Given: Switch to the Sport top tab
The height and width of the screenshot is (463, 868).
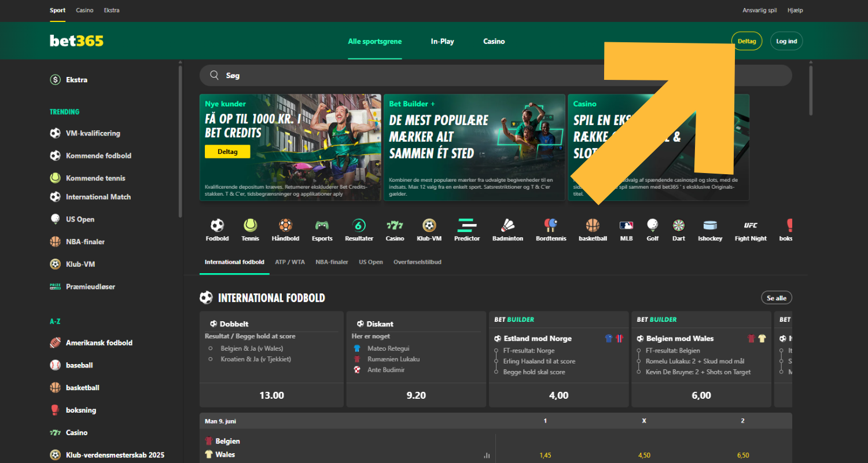Looking at the screenshot, I should click(x=57, y=10).
